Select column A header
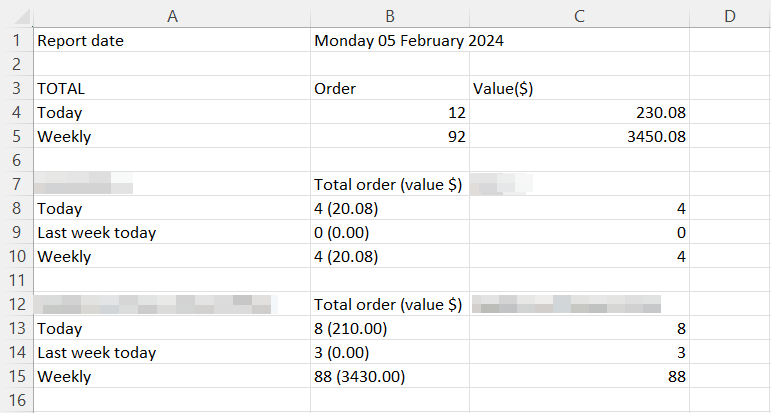This screenshot has width=771, height=413. coord(172,16)
